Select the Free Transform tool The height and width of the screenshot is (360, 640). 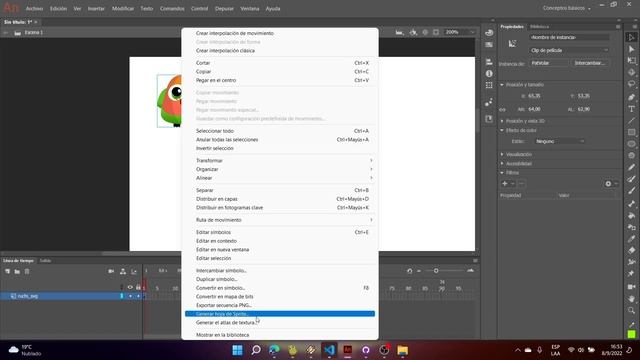coord(631,60)
